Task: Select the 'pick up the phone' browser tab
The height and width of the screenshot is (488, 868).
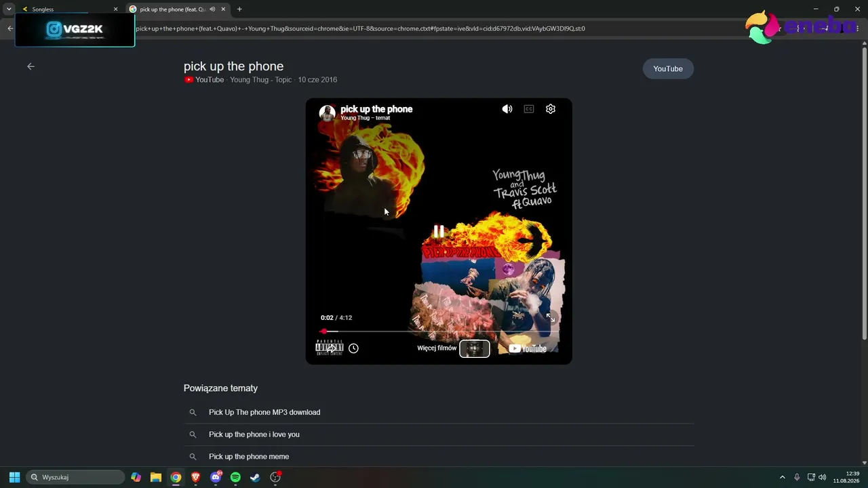Action: tap(178, 9)
